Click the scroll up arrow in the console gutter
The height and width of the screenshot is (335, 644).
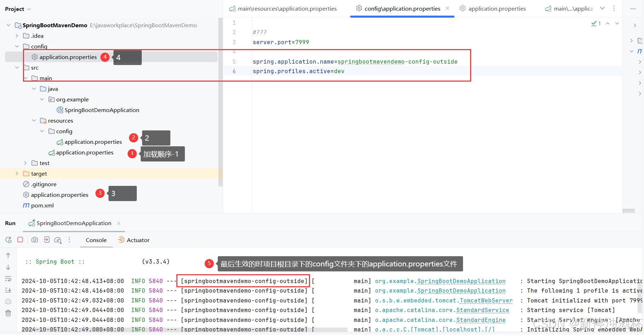pyautogui.click(x=8, y=255)
